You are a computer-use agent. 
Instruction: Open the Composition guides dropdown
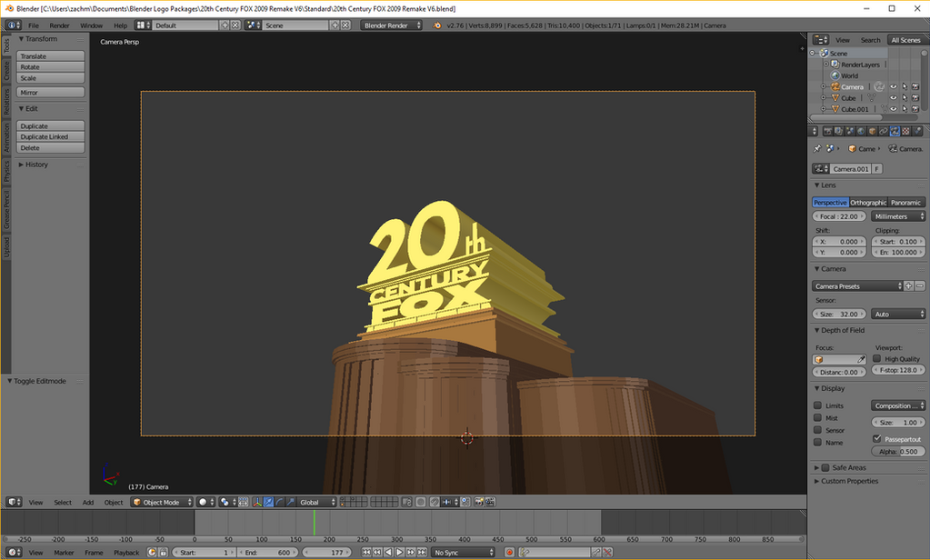point(898,405)
